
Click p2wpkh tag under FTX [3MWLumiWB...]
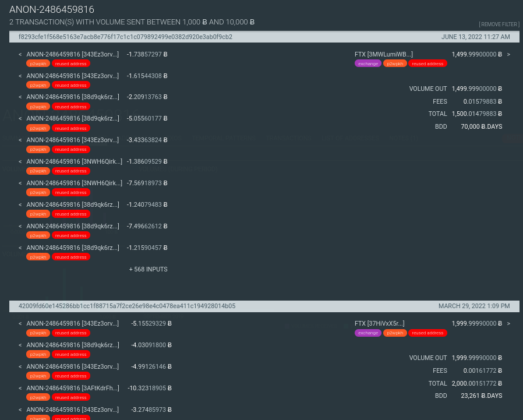coord(395,63)
